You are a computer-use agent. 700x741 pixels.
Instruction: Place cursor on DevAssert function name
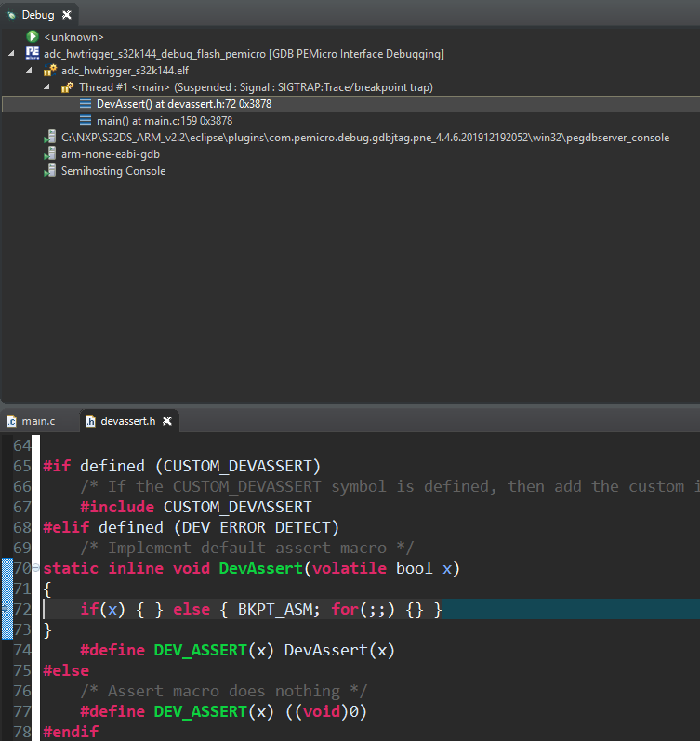coord(260,568)
